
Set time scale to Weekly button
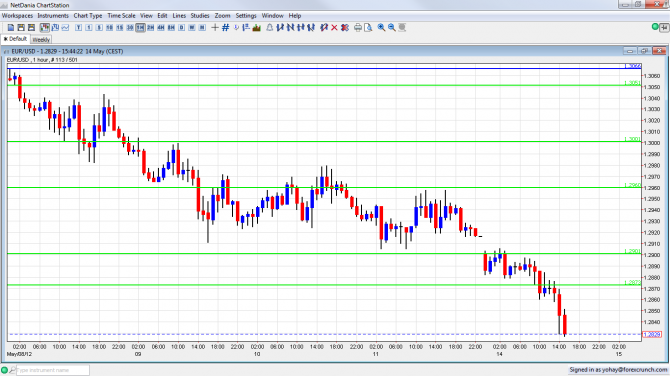[192, 27]
